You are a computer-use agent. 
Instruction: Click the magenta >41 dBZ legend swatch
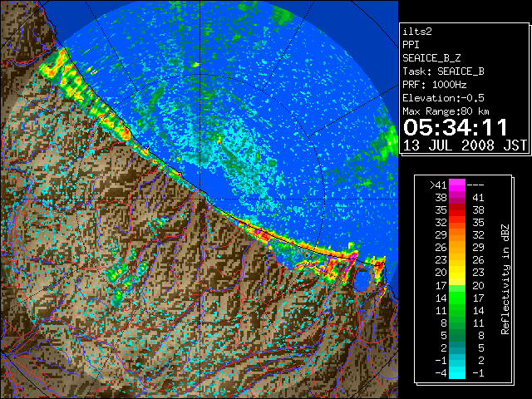point(456,185)
